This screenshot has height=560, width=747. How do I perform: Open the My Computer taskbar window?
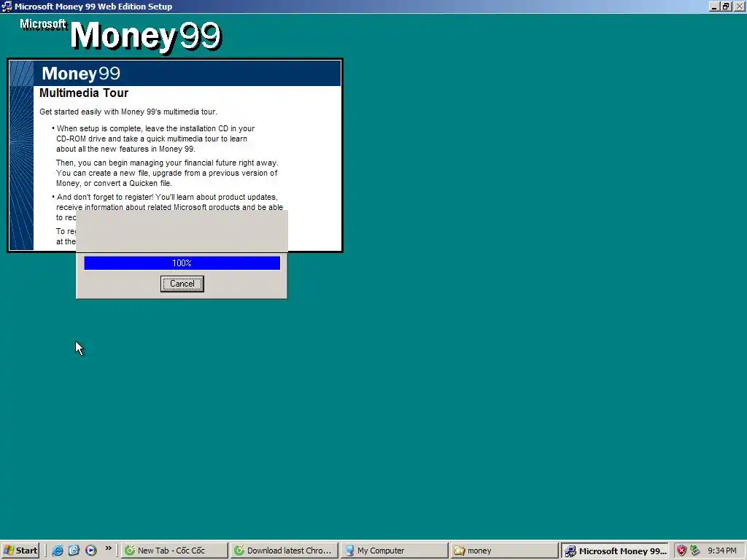394,551
